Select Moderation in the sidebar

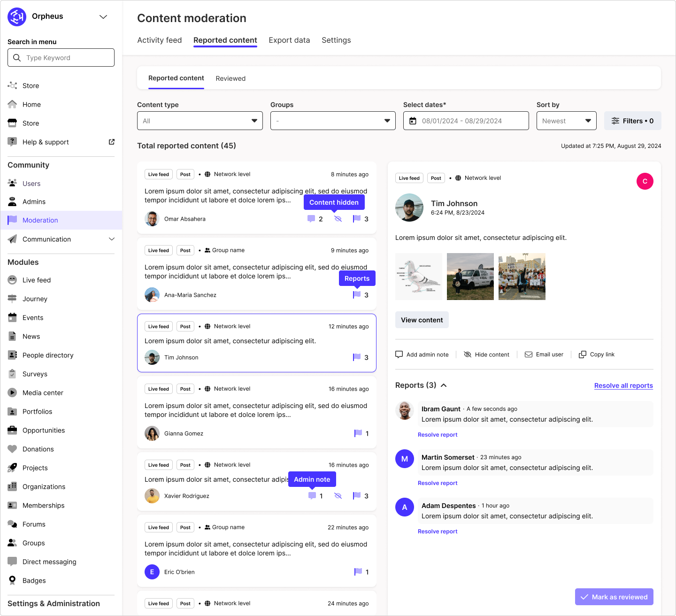(61, 220)
